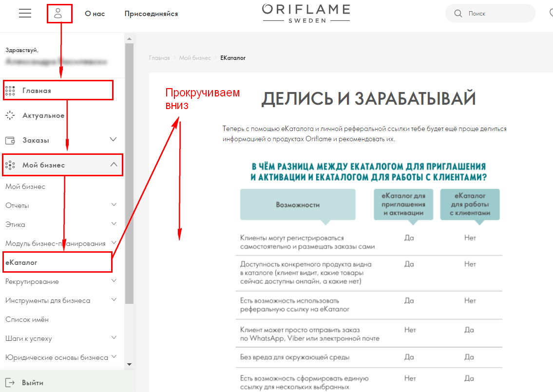Click the sidebar scrollbar thumb

point(129,173)
